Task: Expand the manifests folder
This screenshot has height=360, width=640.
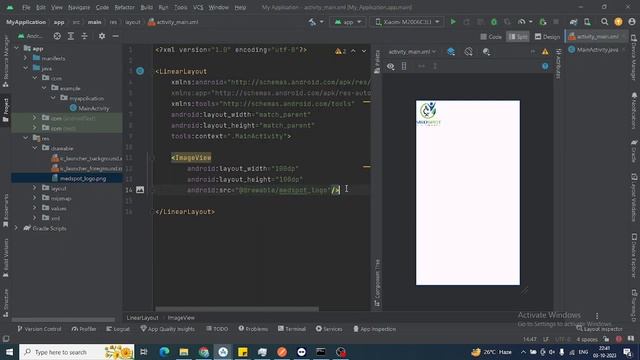Action: pos(26,58)
